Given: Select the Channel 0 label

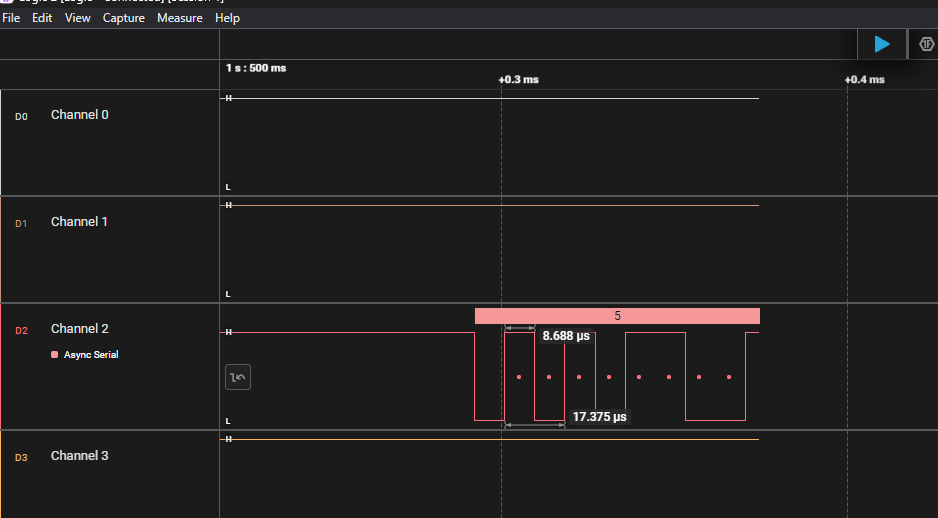Looking at the screenshot, I should click(x=79, y=115).
